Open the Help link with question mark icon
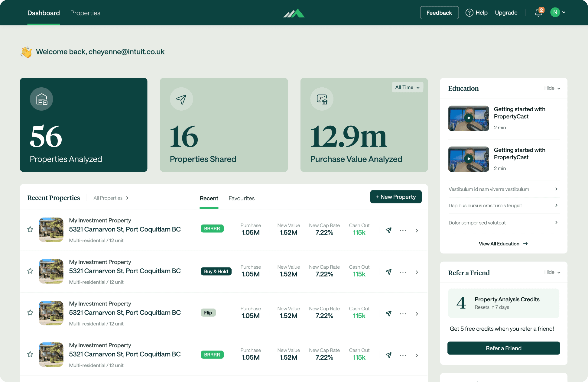Image resolution: width=588 pixels, height=382 pixels. point(476,13)
